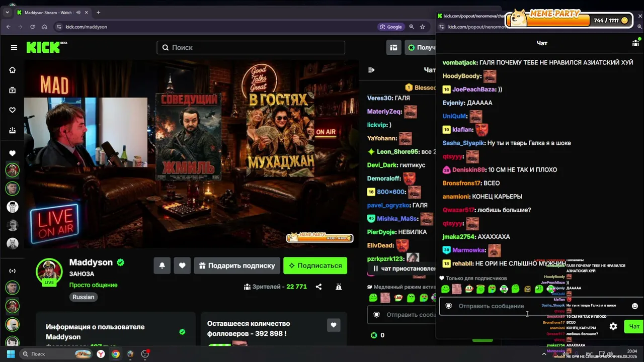Select the Maddyson Stream browser tab

(52, 13)
